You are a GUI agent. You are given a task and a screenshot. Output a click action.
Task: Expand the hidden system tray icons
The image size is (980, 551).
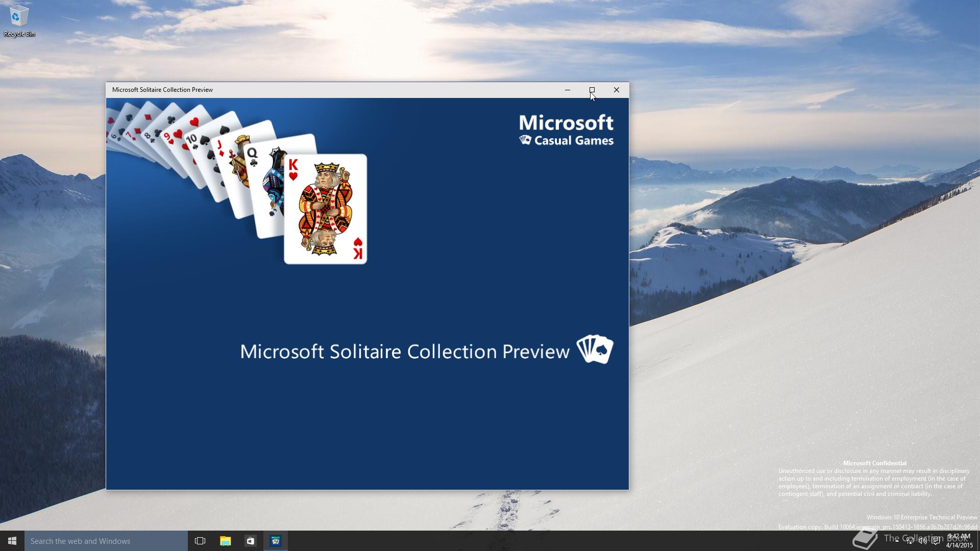(897, 541)
